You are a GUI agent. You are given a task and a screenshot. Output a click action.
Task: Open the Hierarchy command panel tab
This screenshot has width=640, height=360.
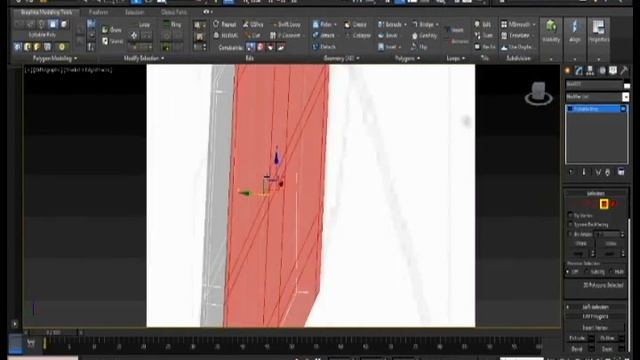tap(590, 71)
